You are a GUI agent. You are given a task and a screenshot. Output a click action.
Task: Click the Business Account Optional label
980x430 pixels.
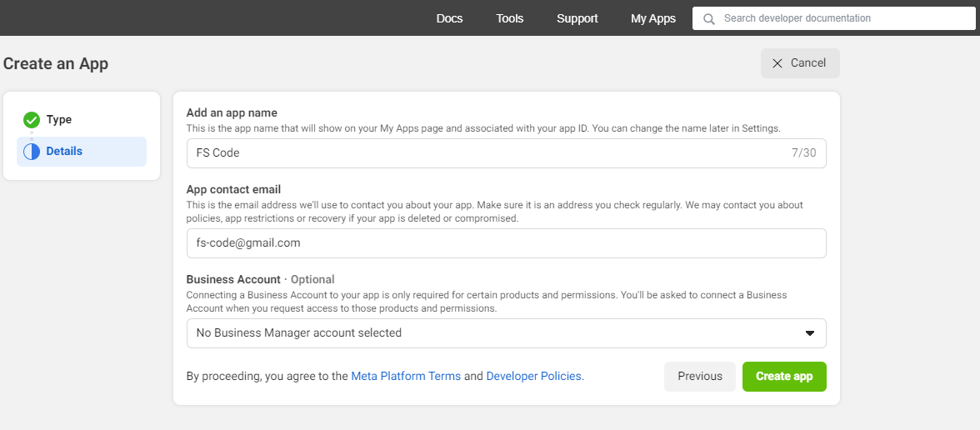coord(261,279)
